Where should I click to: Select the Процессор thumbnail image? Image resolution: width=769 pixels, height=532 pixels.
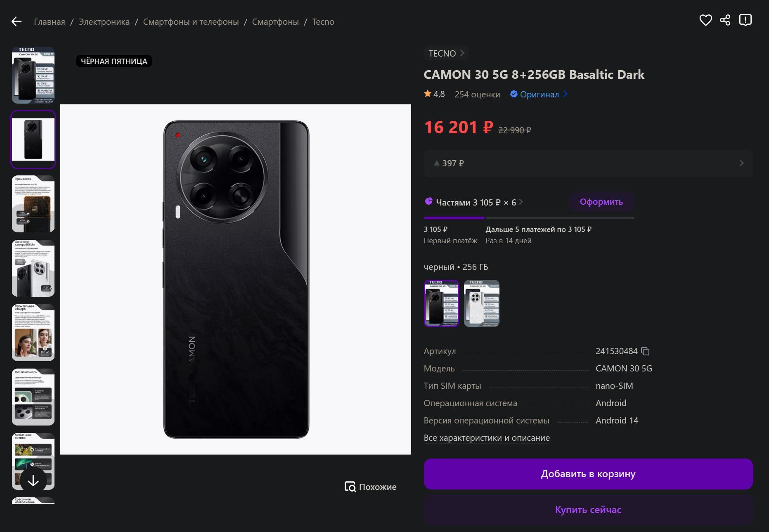33,204
